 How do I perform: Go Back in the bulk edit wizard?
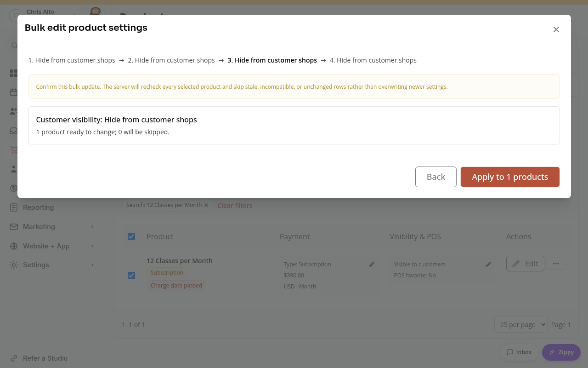pyautogui.click(x=436, y=177)
